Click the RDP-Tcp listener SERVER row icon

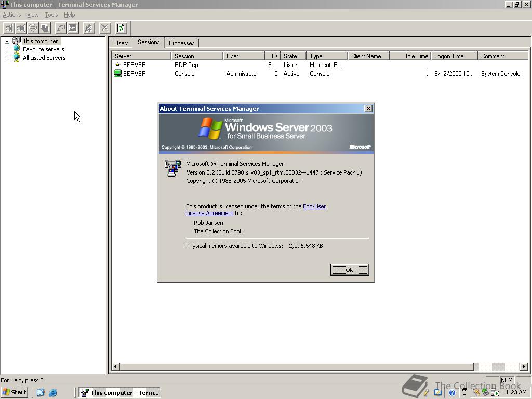pyautogui.click(x=118, y=64)
